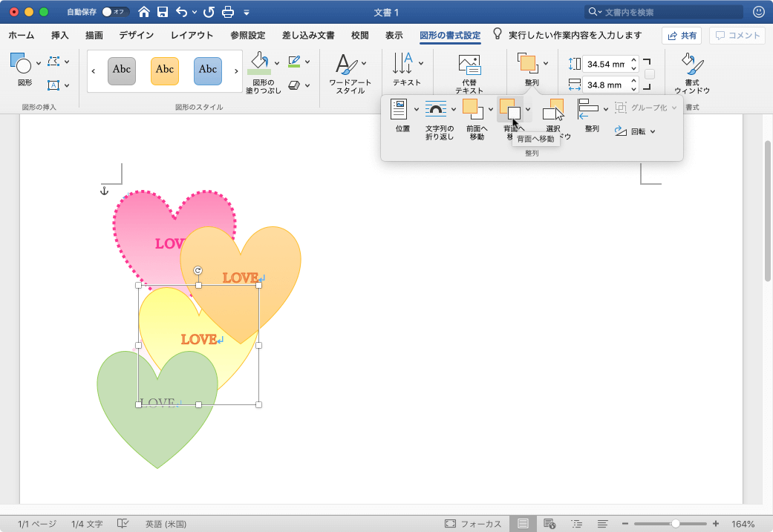Apply the orange Abc shape style
The image size is (773, 532).
tap(165, 71)
